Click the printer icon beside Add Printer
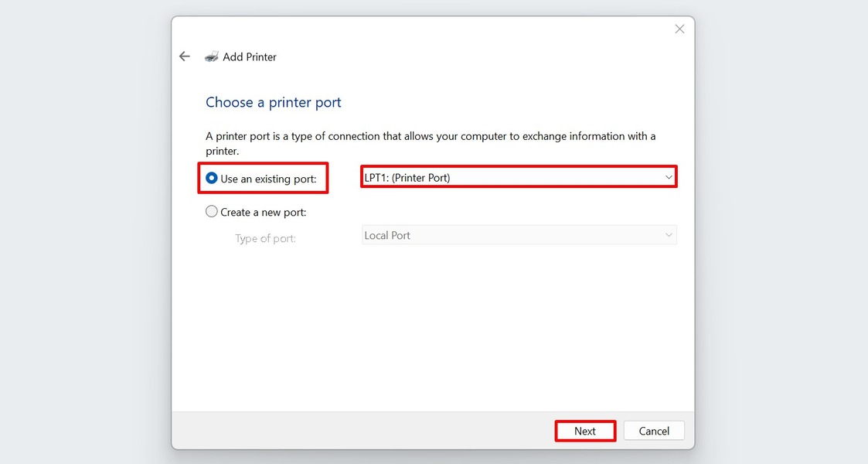Screen dimensions: 868x464 [211, 56]
